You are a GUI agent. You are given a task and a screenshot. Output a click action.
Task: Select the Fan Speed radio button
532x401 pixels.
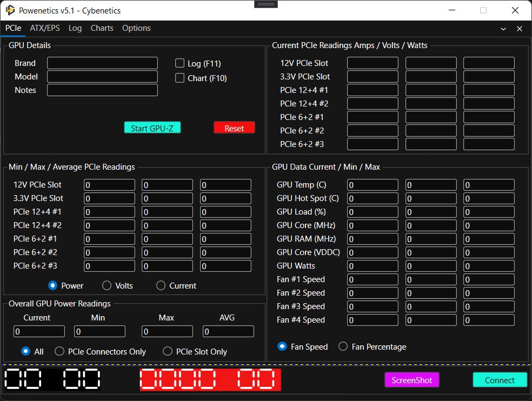point(282,346)
